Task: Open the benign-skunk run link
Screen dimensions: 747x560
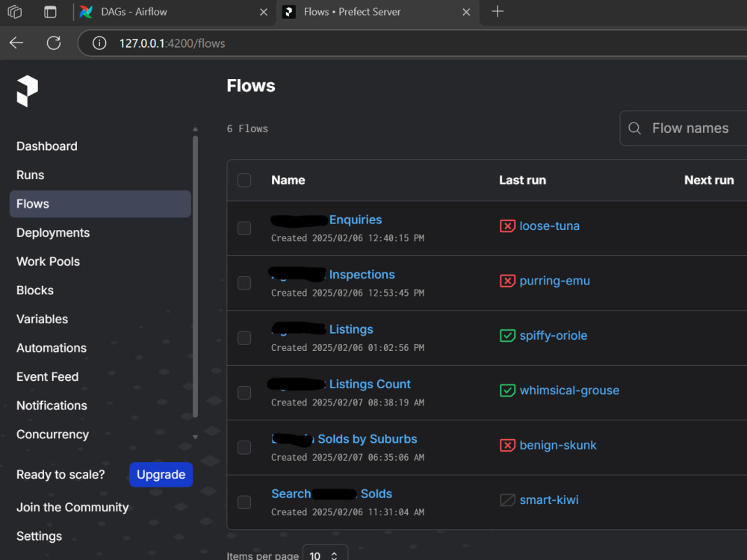Action: (558, 445)
